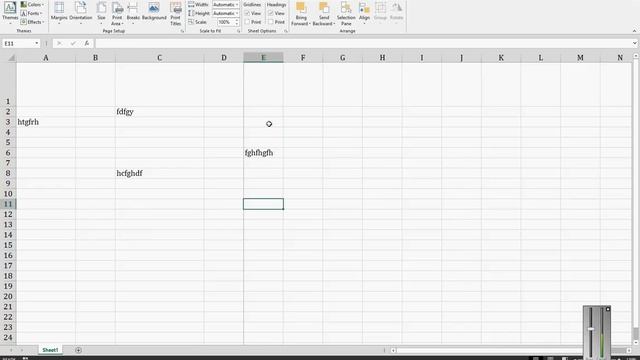
Task: Click the Scale spinner up arrow
Action: point(237,20)
